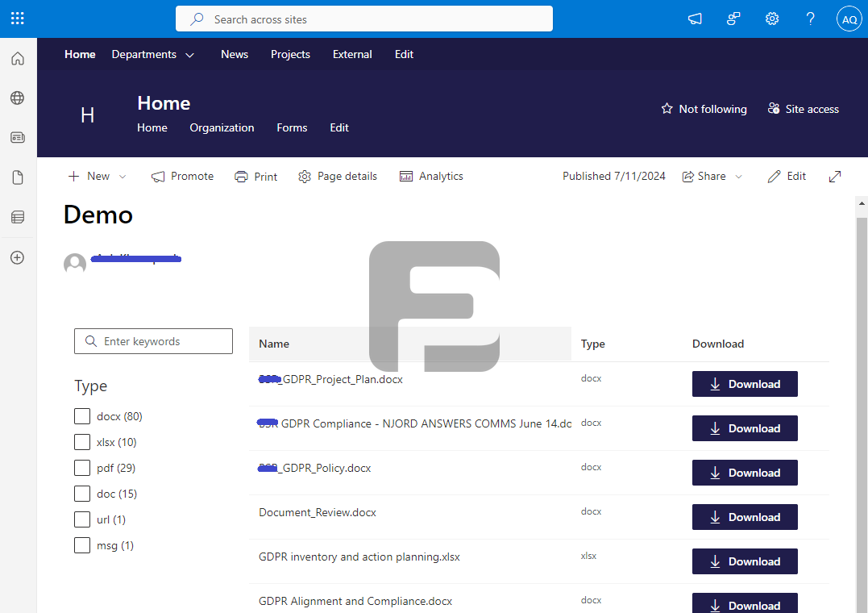Screen dimensions: 868x613
Task: Open the Promote panel
Action: click(x=182, y=176)
